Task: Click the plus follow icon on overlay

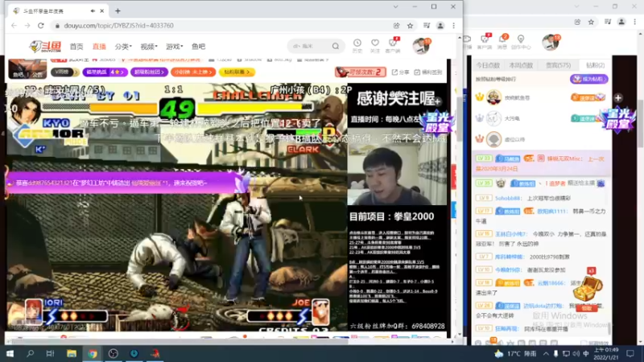Action: coord(437,101)
